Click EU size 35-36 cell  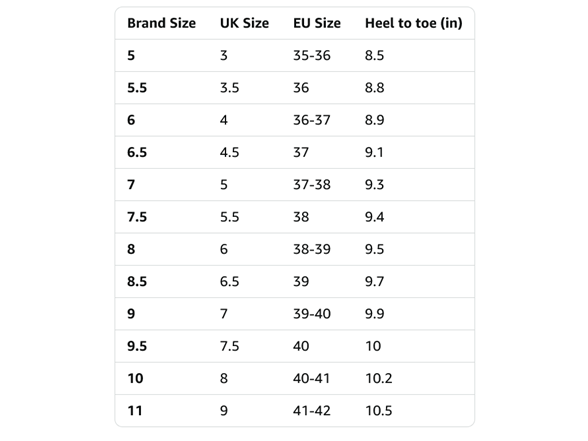tap(312, 56)
